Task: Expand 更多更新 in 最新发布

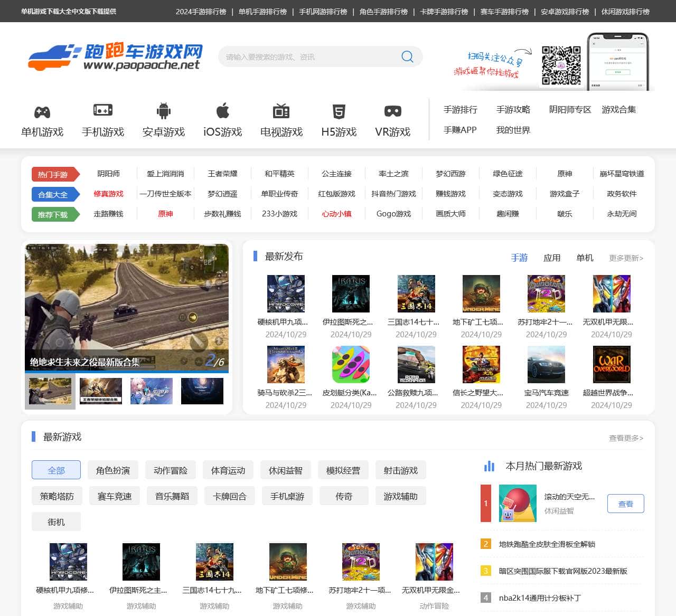Action: click(626, 258)
